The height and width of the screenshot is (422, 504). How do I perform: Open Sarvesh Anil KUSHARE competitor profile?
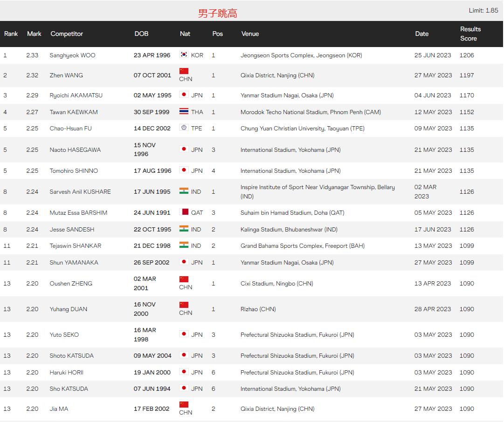(80, 192)
